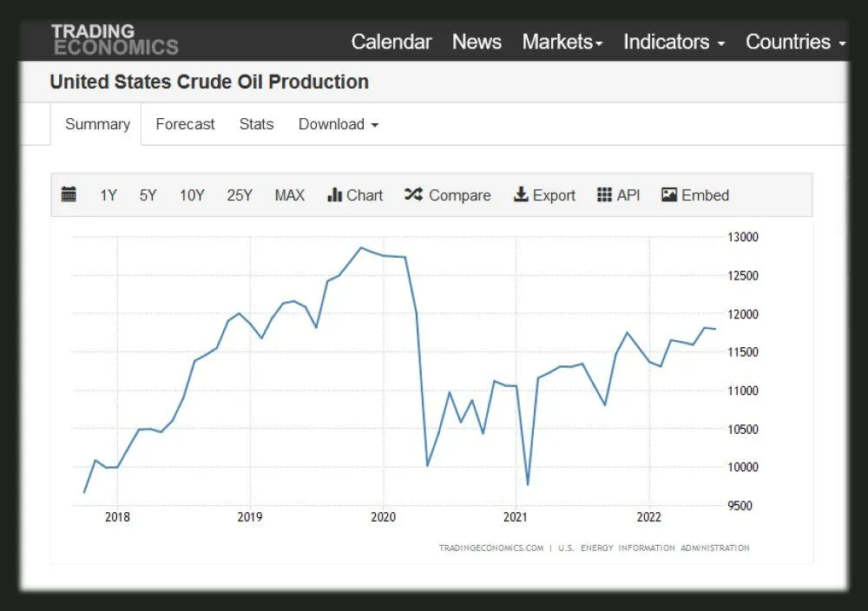Click the Calendar menu item
This screenshot has height=611, width=868.
click(391, 41)
